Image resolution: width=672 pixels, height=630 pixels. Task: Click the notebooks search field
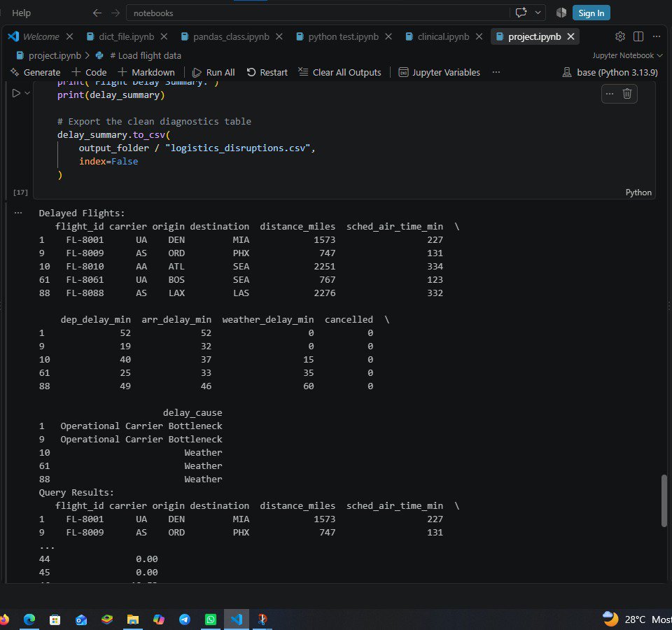tap(317, 13)
